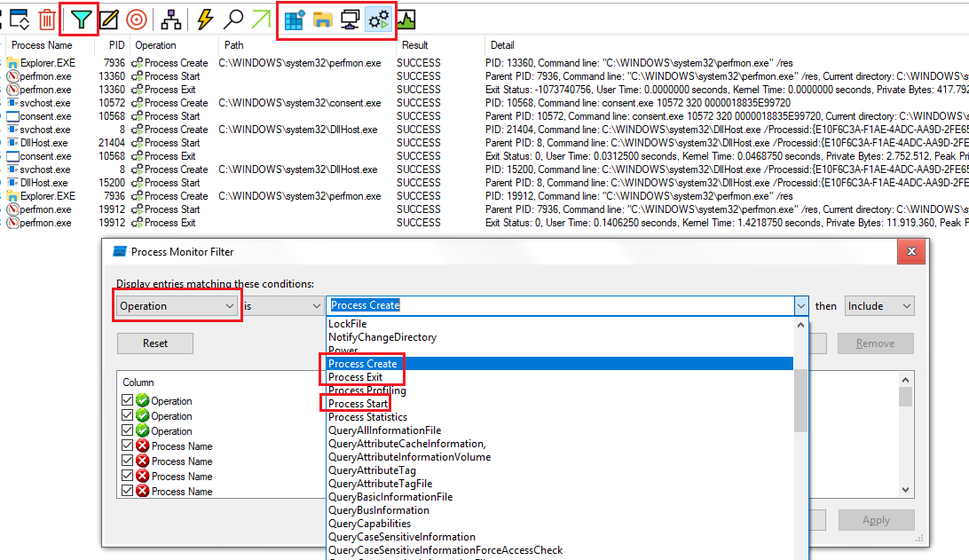Click perfmon.exe icon in PID 13360 Process Start row
Screen dimensions: 969x560
click(12, 76)
